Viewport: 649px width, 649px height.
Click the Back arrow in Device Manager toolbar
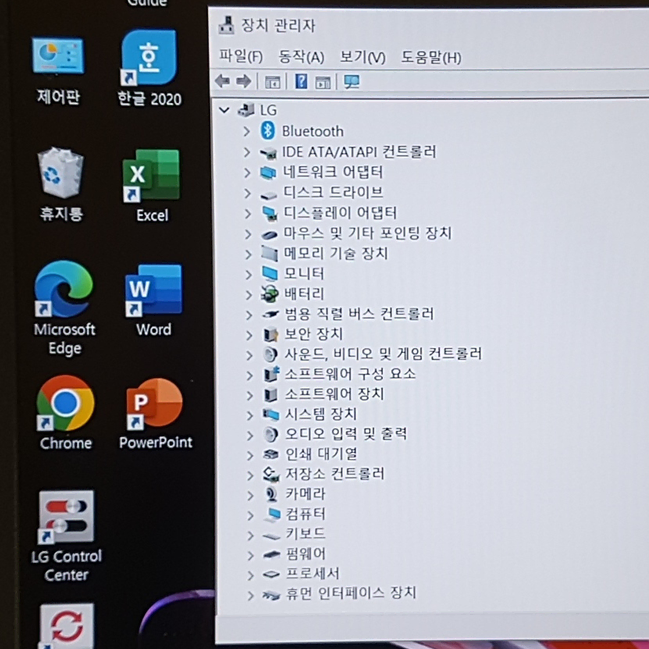pos(223,81)
